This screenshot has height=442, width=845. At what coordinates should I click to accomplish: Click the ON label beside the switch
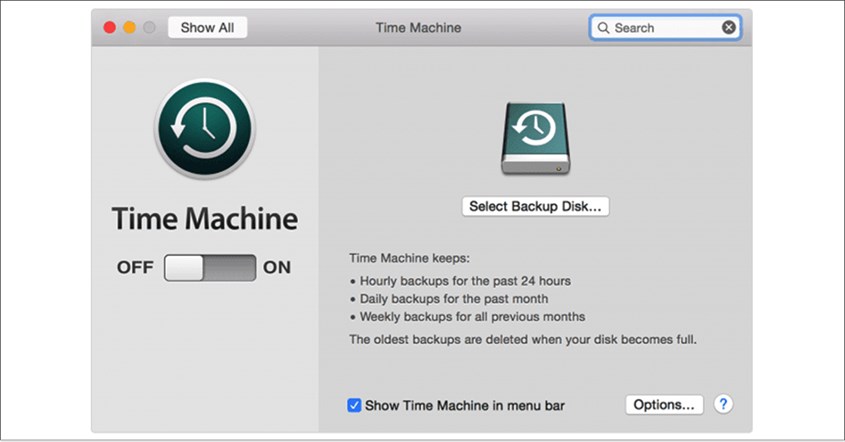[277, 267]
